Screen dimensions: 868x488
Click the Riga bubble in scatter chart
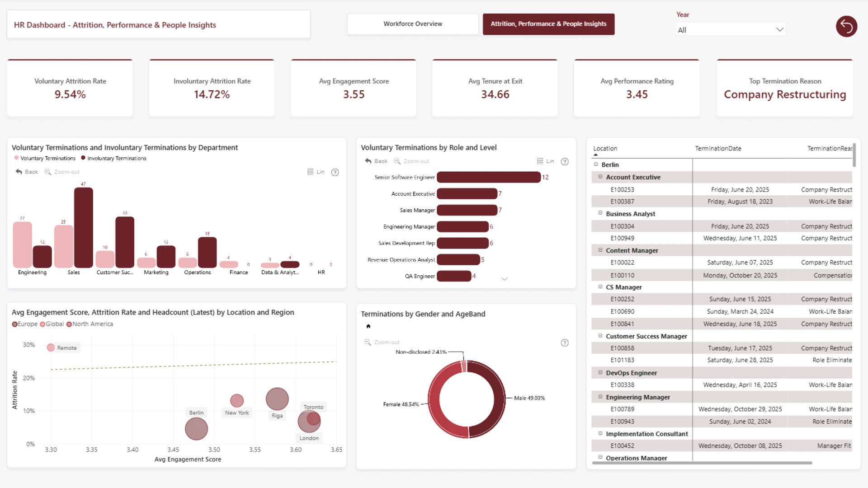tap(277, 399)
